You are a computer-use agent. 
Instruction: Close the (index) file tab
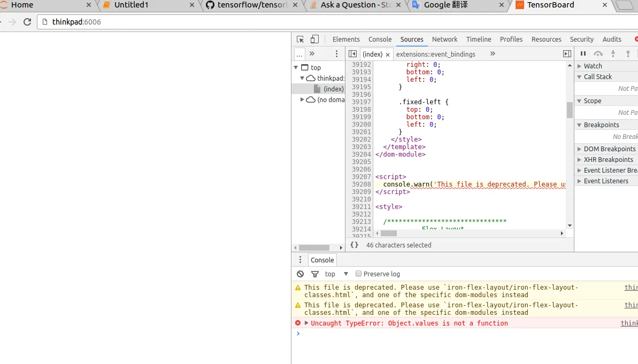click(388, 55)
